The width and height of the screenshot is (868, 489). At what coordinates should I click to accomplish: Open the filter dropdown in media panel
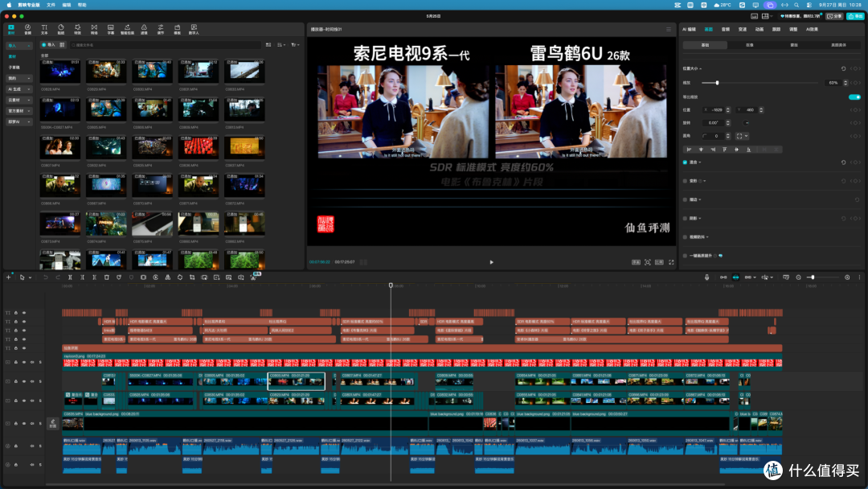[x=295, y=45]
